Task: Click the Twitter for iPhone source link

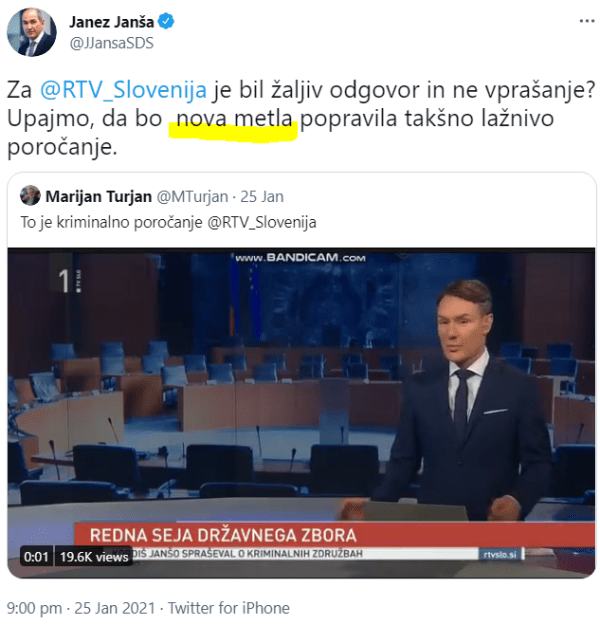Action: pos(228,608)
